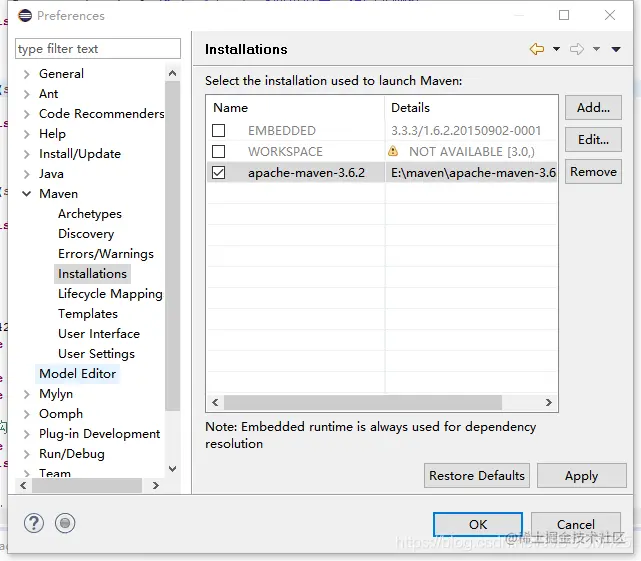Select the apache-maven-3.6.2 name cell
Image resolution: width=641 pixels, height=561 pixels.
(306, 173)
